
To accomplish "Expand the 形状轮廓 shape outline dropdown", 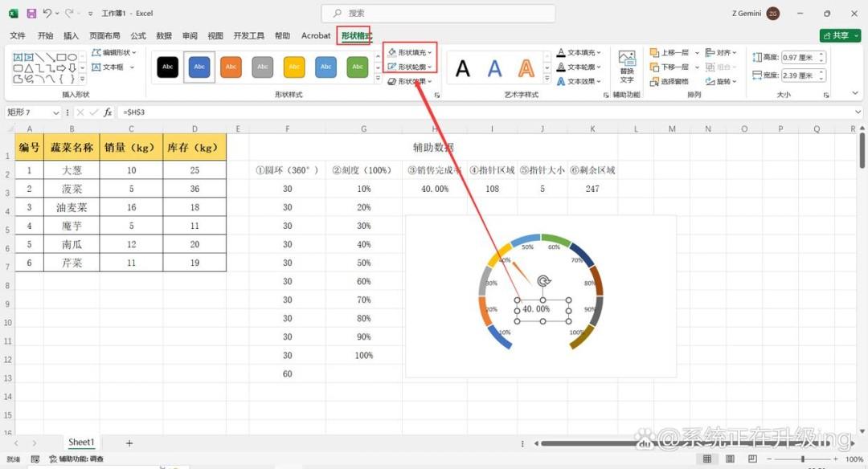I will (410, 67).
